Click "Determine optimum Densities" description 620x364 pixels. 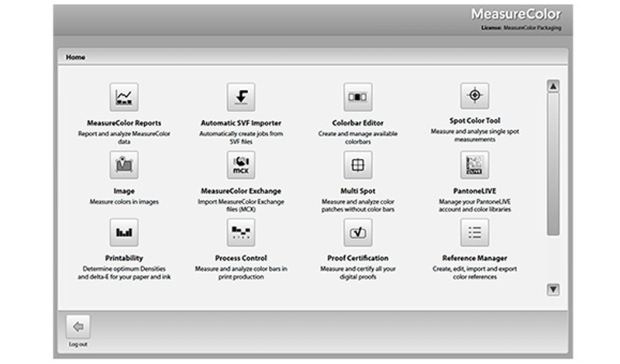click(124, 273)
